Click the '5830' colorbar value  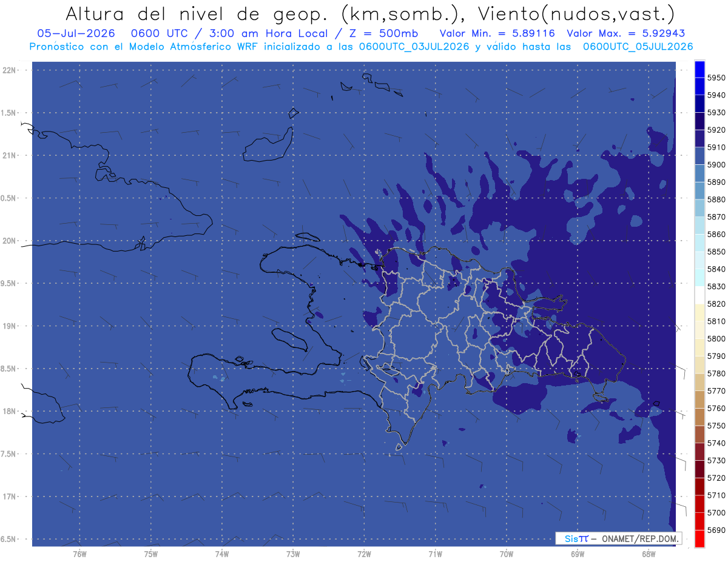(x=716, y=286)
